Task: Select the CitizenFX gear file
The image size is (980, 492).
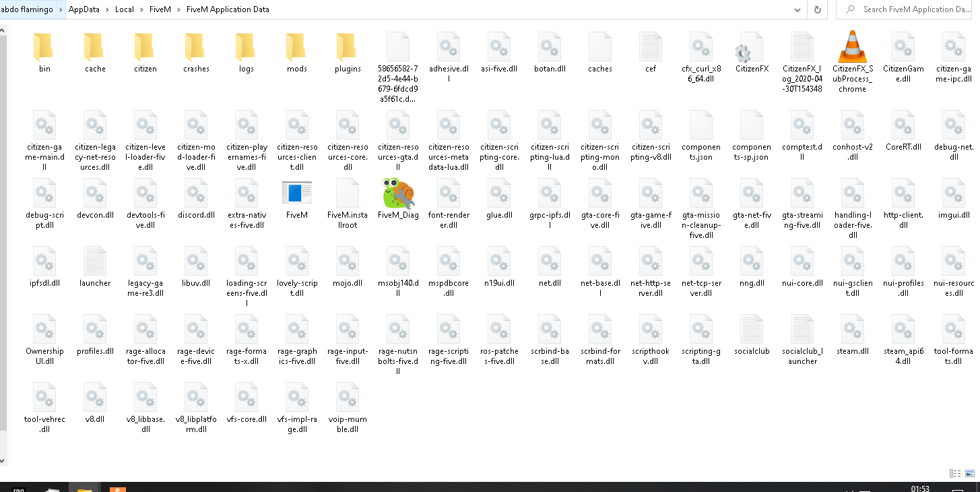Action: click(x=752, y=53)
